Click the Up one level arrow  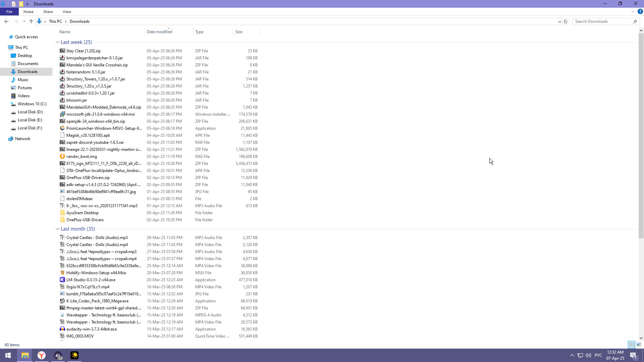pos(31,21)
